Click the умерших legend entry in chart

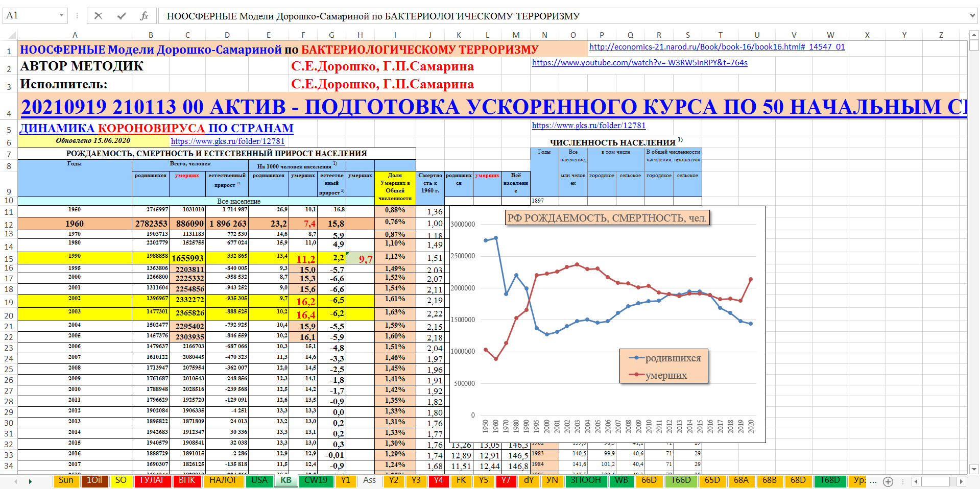click(x=666, y=376)
